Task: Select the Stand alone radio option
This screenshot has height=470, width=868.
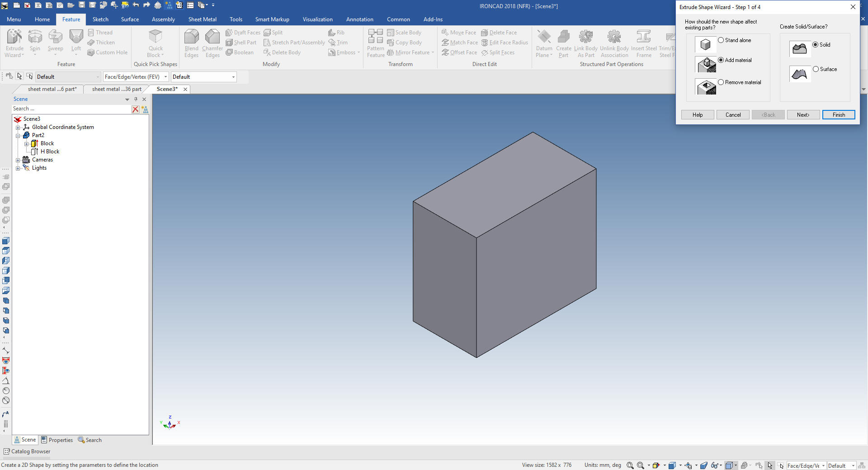Action: pos(721,40)
